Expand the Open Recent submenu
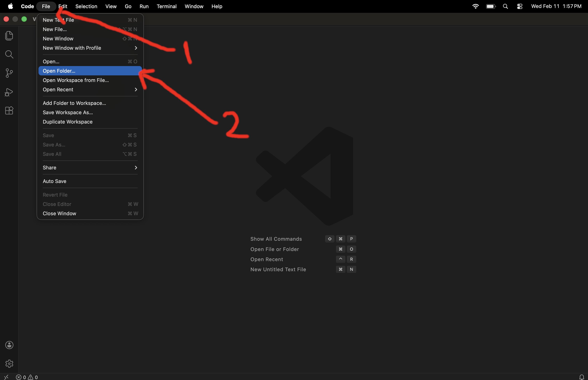The image size is (588, 380). [58, 89]
